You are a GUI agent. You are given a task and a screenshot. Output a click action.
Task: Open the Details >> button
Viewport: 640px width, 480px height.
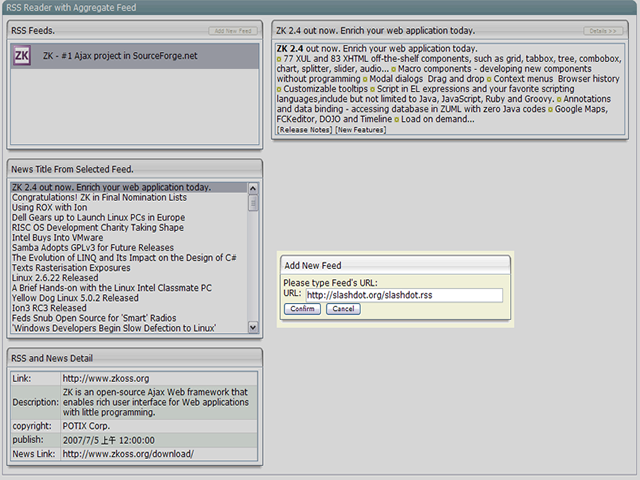pos(603,31)
